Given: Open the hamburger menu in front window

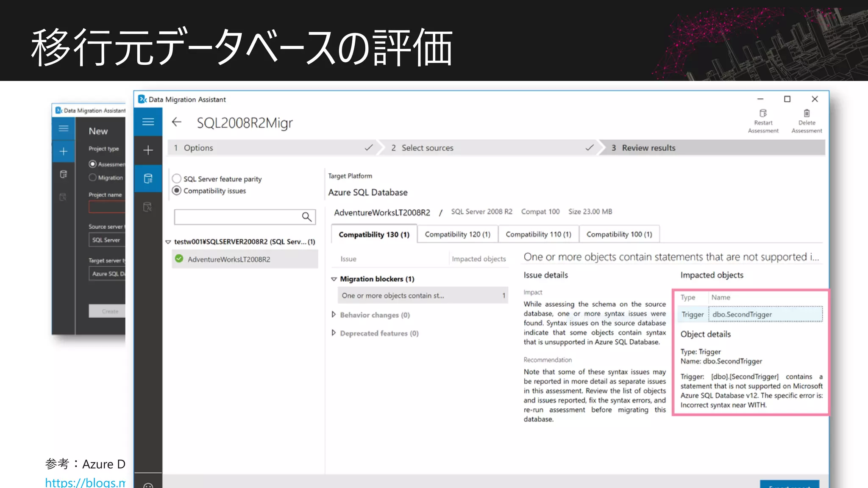Looking at the screenshot, I should point(148,122).
